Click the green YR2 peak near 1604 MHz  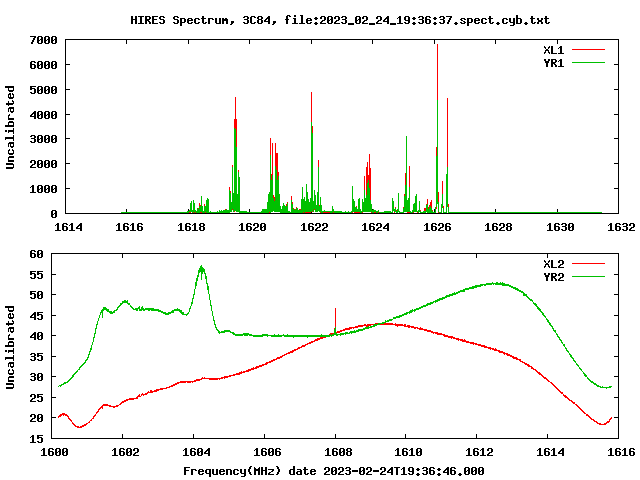coord(201,269)
